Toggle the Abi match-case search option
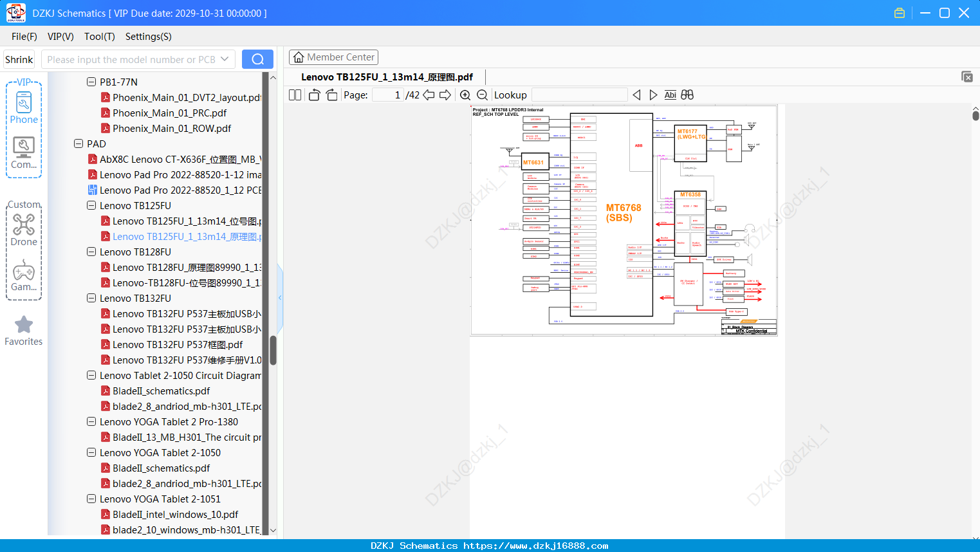Viewport: 980px width, 552px height. [x=670, y=95]
